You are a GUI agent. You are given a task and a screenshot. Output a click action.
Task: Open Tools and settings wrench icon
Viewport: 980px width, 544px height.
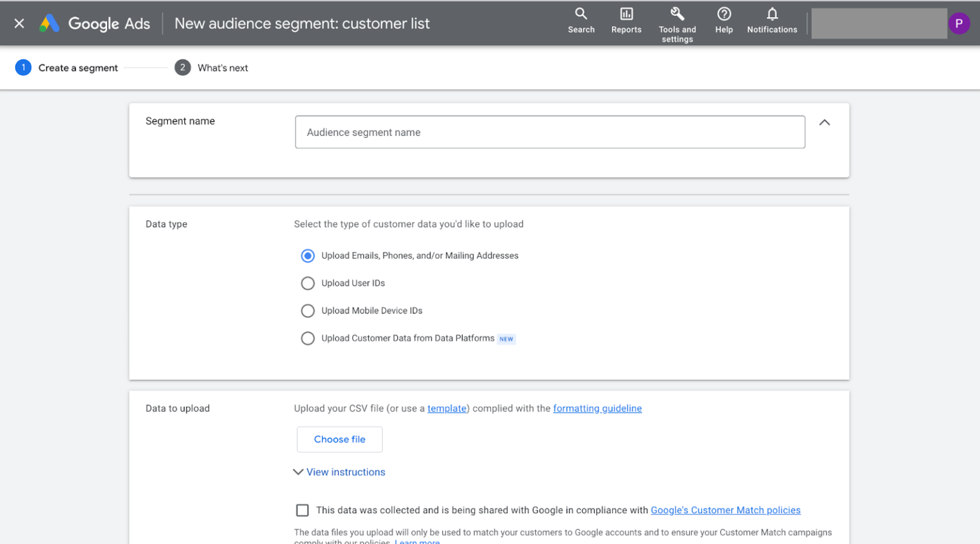point(677,14)
